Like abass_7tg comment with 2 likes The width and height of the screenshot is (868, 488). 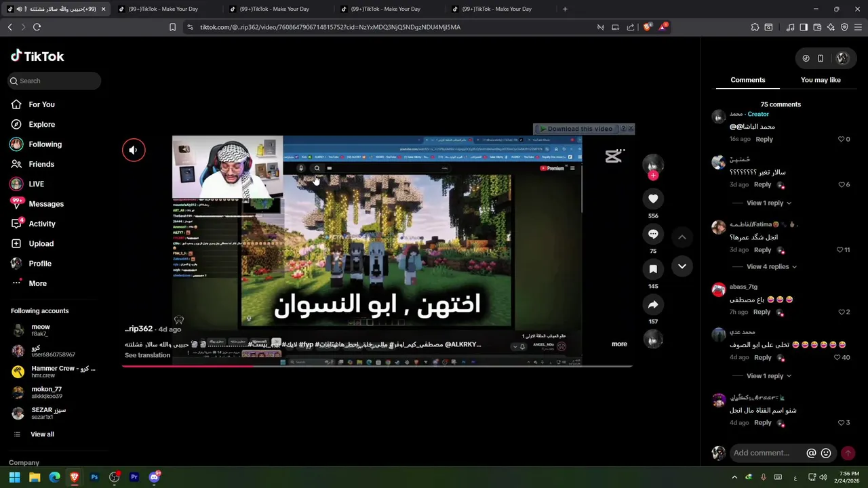click(x=842, y=312)
